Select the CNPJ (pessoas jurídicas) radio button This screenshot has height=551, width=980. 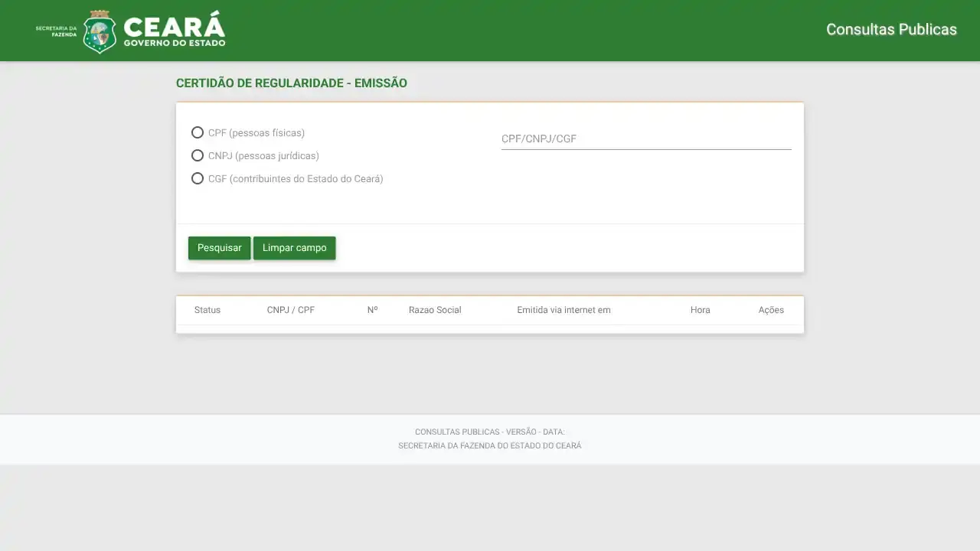198,155
